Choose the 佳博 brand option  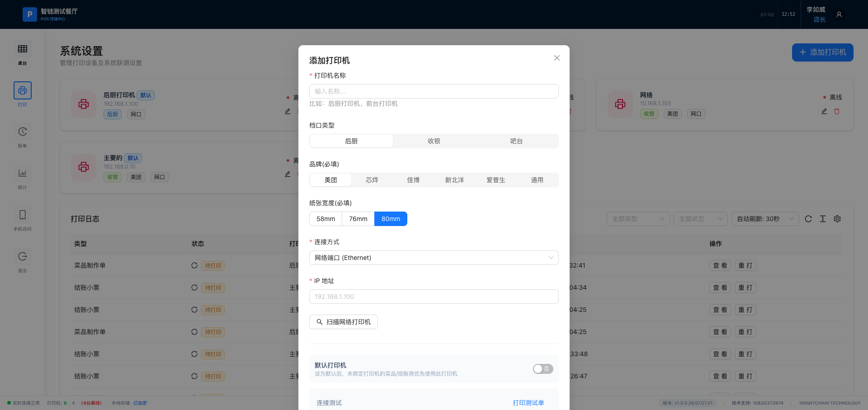coord(413,180)
